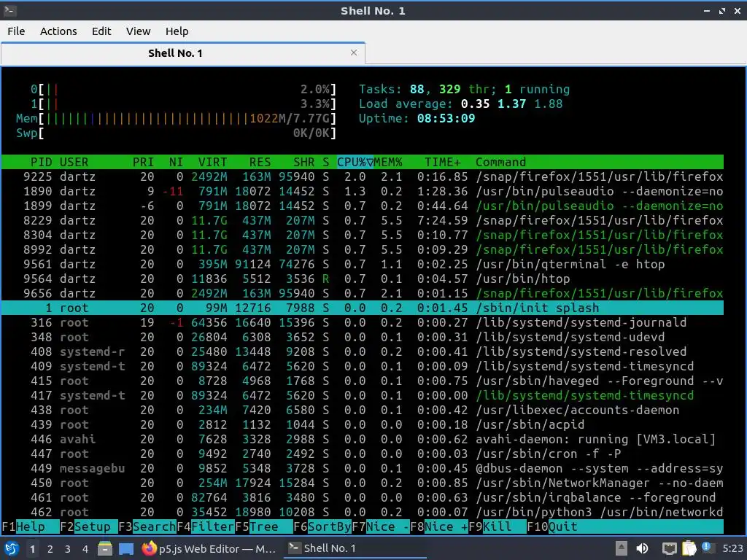This screenshot has height=560, width=747.
Task: Sort by the TIME+ column header
Action: 443,162
